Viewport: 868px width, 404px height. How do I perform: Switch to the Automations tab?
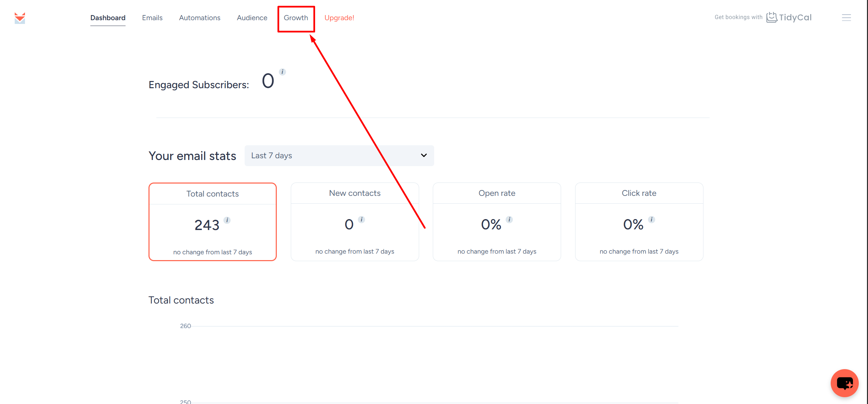(199, 18)
